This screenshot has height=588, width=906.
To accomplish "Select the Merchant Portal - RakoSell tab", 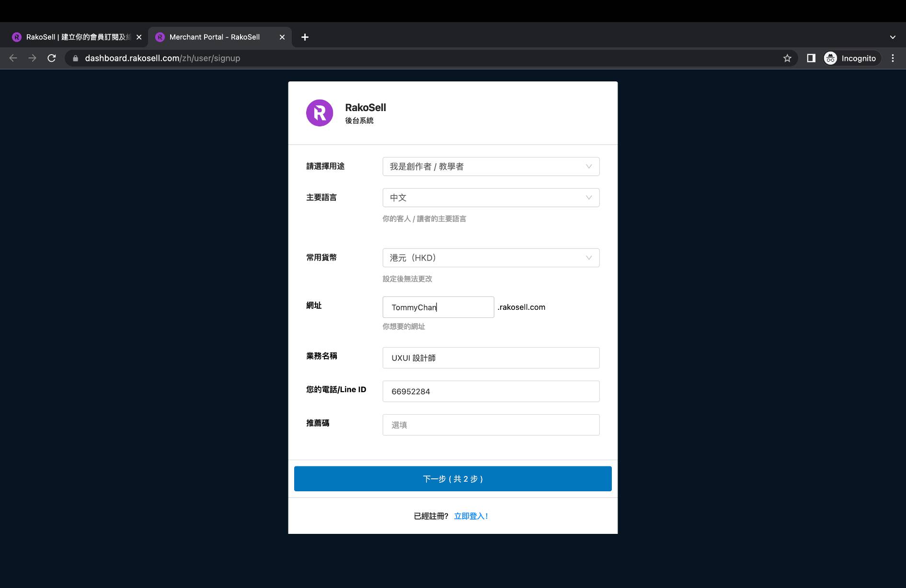I will point(214,37).
